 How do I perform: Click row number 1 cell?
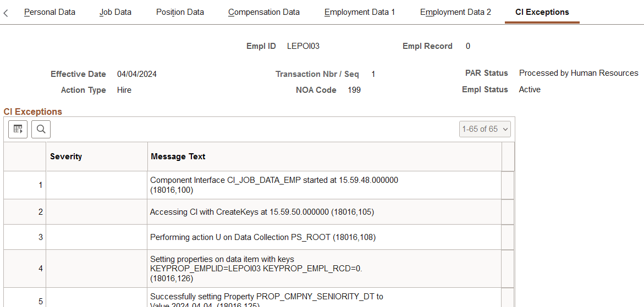click(x=25, y=185)
